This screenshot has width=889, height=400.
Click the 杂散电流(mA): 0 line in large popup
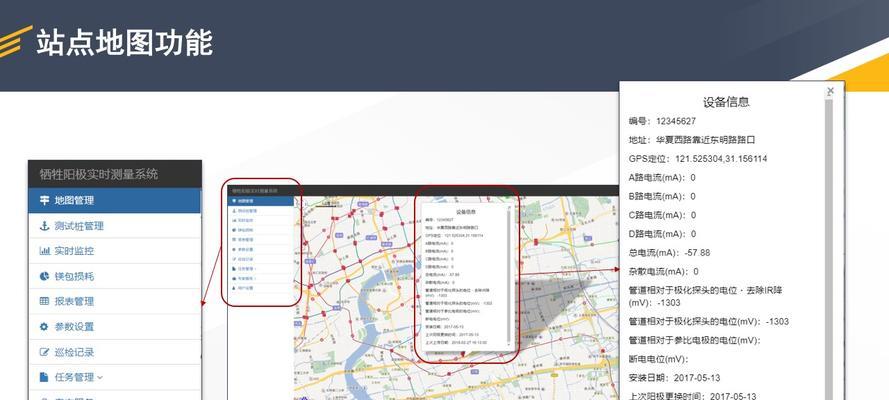[x=663, y=271]
